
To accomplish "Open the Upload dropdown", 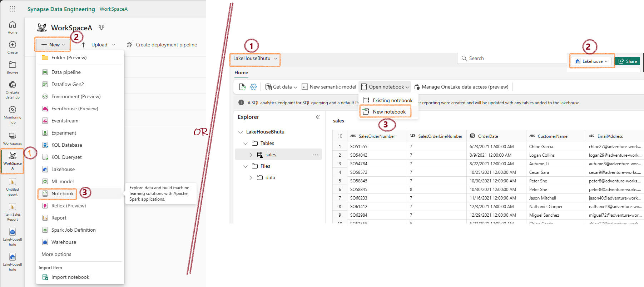I will [98, 45].
